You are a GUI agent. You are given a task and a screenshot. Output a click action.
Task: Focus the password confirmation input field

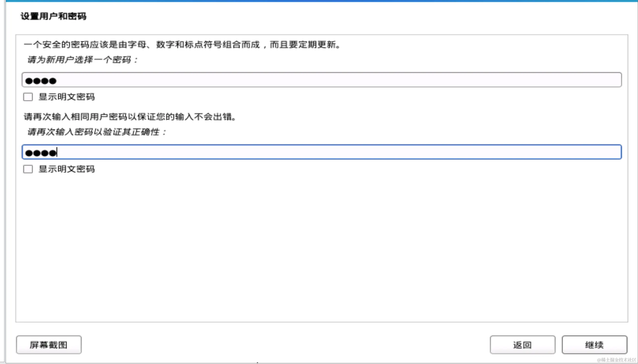(322, 152)
